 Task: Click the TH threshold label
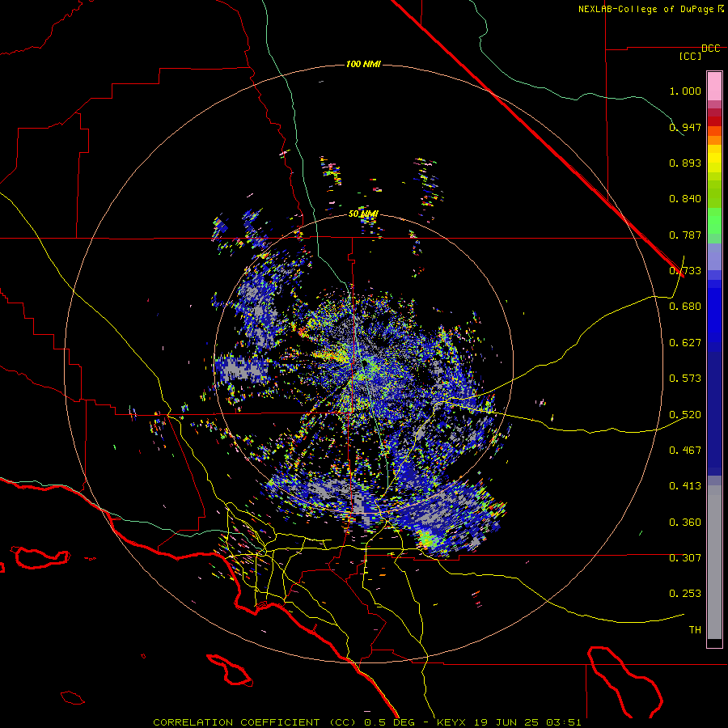tap(695, 630)
